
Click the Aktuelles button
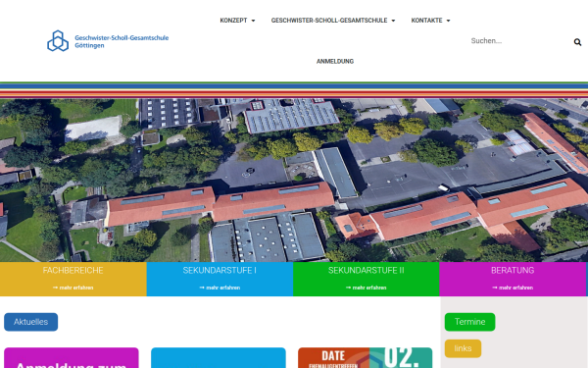click(30, 322)
